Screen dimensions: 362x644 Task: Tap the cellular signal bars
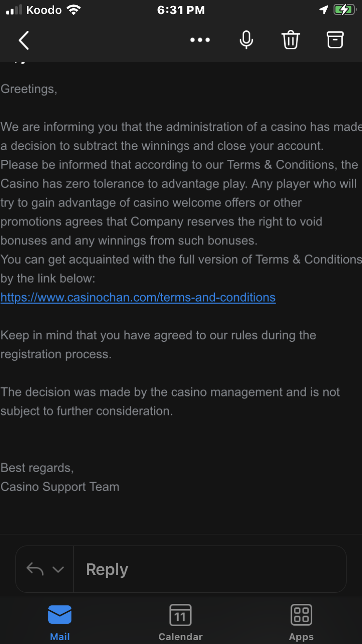pos(14,10)
